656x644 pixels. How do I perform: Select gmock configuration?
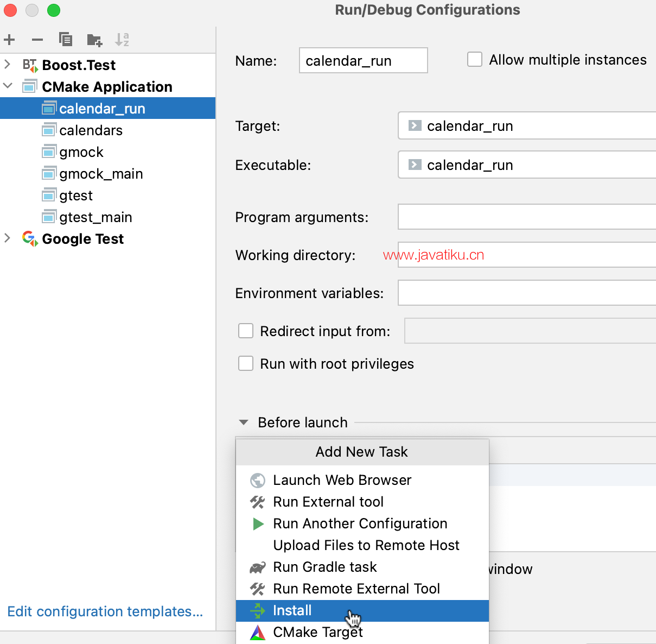107,152
